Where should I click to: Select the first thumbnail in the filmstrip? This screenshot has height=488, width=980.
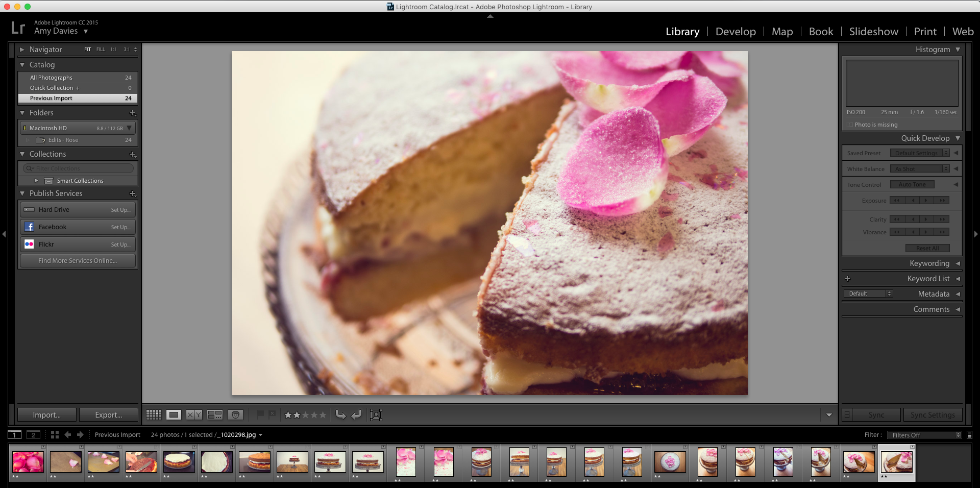tap(28, 462)
